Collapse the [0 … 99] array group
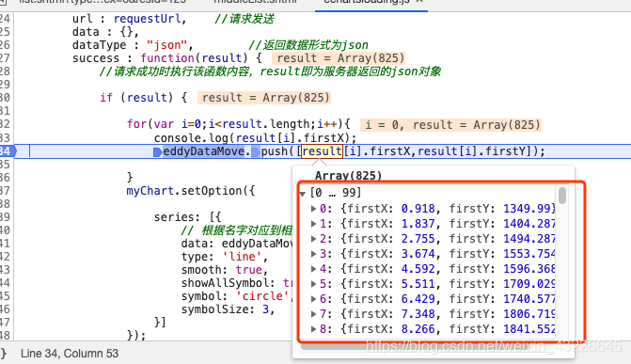 (x=303, y=194)
